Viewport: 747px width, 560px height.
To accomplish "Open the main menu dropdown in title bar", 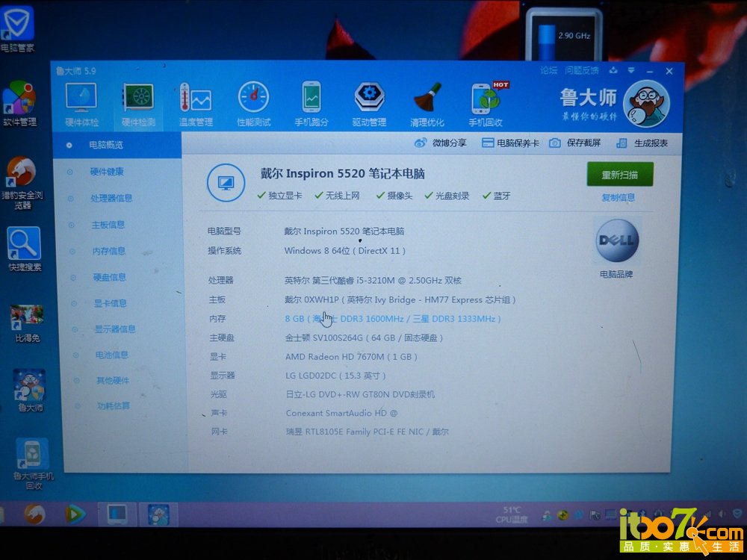I will click(x=631, y=70).
